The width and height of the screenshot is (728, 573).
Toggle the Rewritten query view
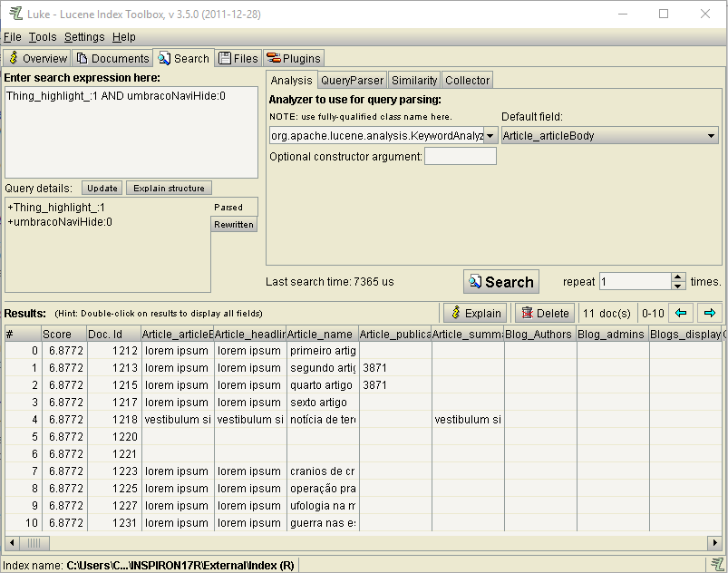click(234, 224)
